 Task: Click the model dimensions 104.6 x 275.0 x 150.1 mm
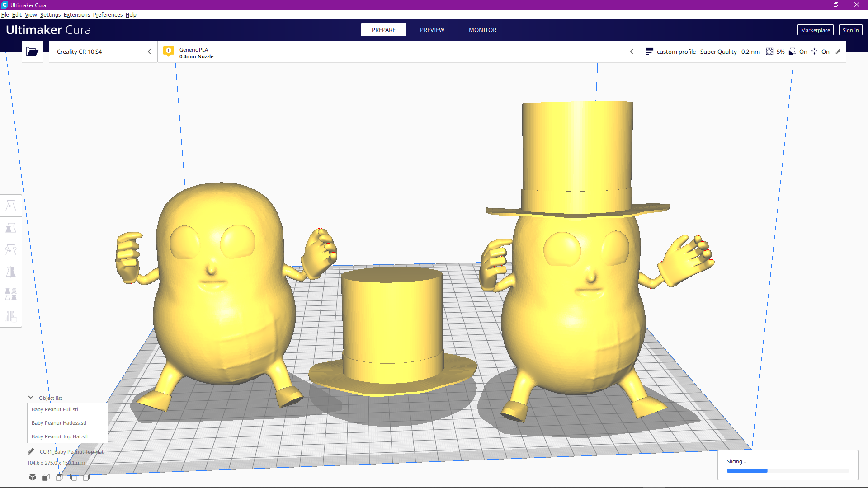coord(56,463)
